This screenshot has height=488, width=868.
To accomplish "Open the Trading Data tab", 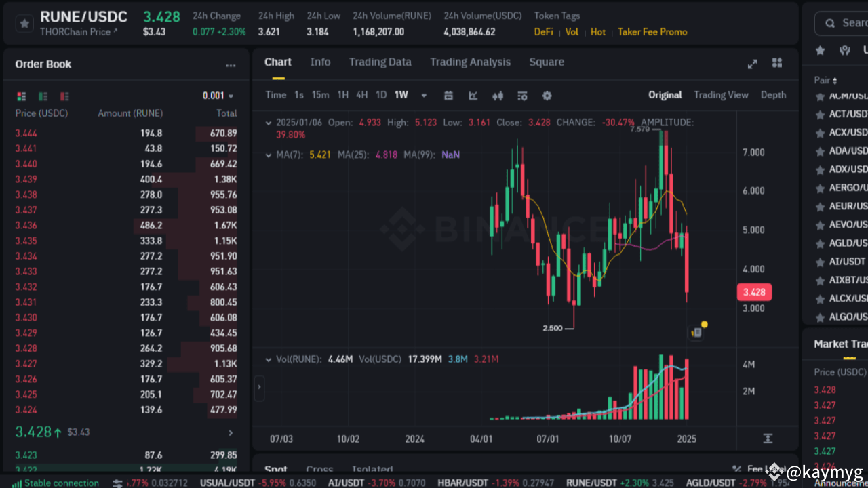I will coord(380,62).
